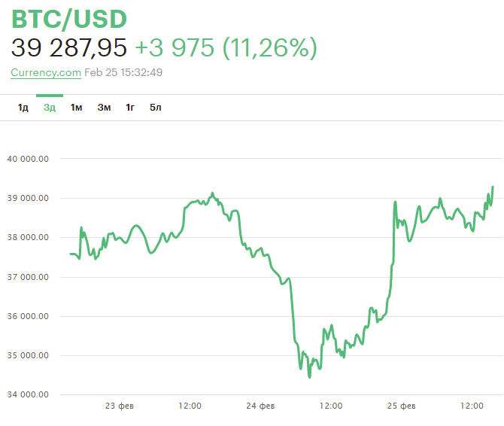504x426 pixels.
Task: Click the 24 фев date label
Action: coord(260,406)
